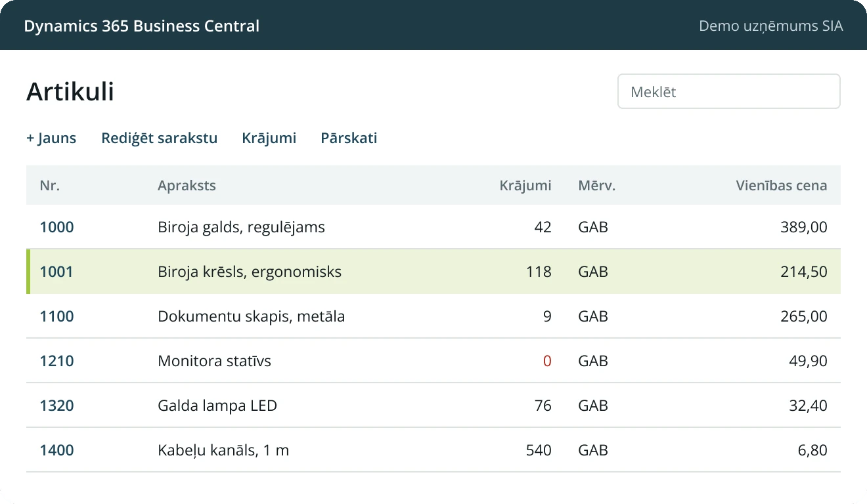Open the Krājumi action menu
Viewport: 867px width, 504px height.
[269, 138]
